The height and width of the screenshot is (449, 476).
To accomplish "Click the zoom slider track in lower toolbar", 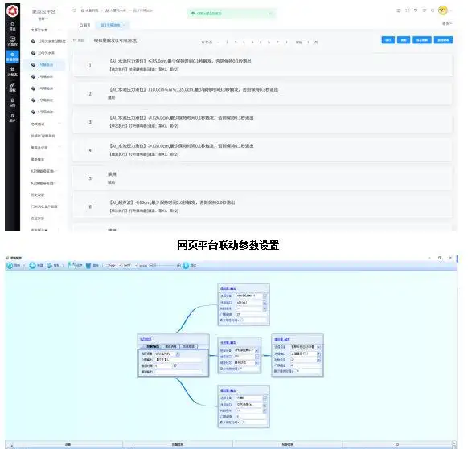I will [x=166, y=266].
